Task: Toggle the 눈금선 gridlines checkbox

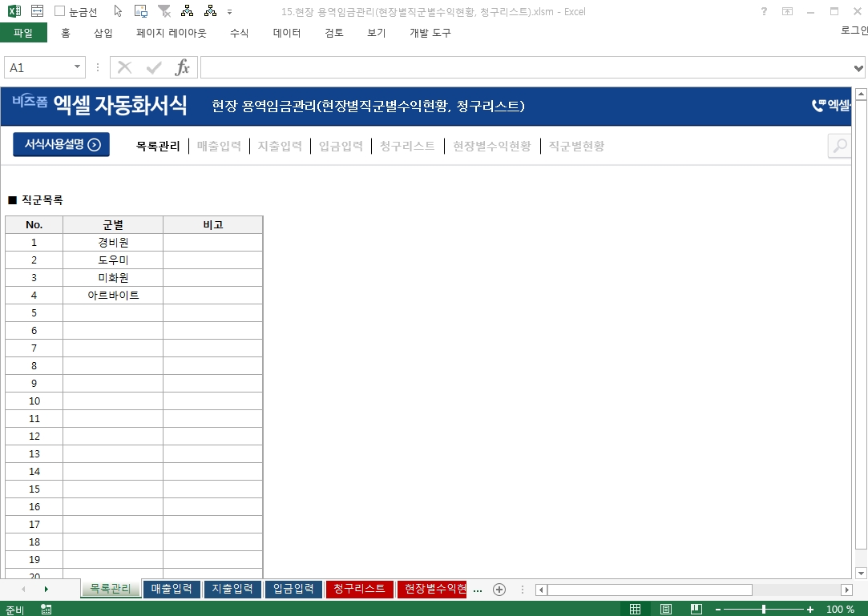Action: [60, 11]
